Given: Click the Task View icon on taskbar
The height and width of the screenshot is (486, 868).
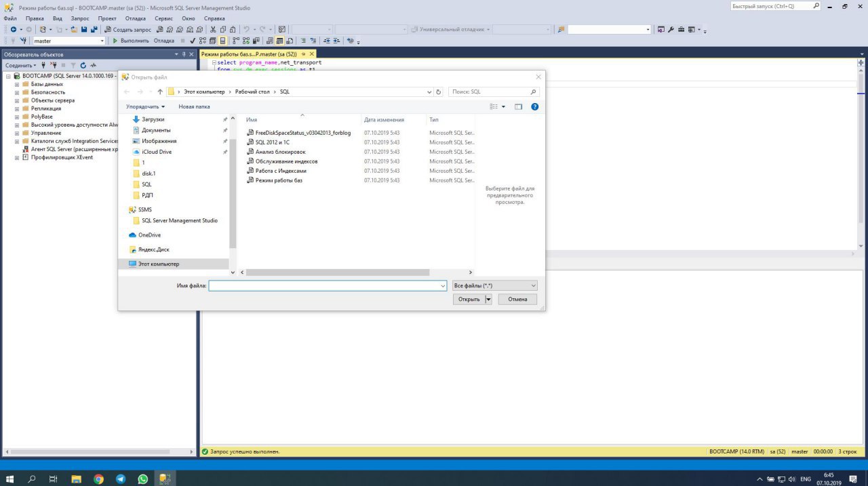Looking at the screenshot, I should (x=54, y=479).
